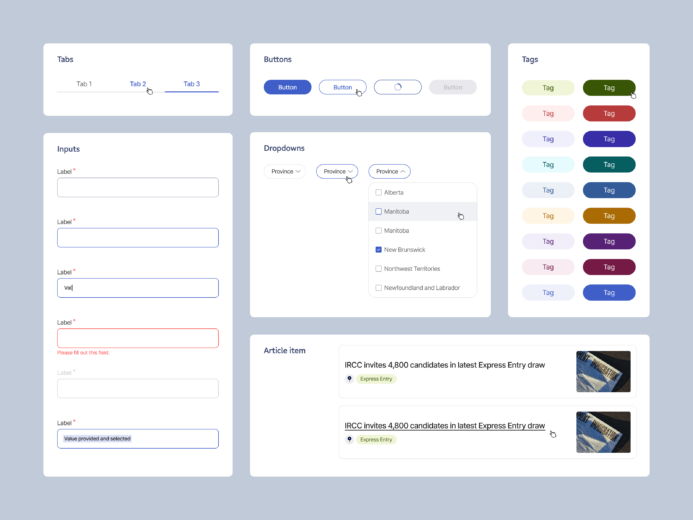Click the button showing a loading spinner
Screen dimensions: 693x520
pos(397,87)
